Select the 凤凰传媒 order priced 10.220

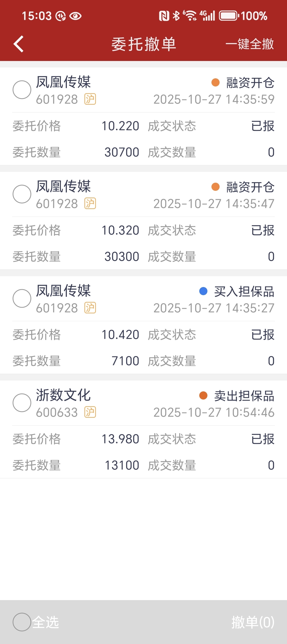click(22, 90)
